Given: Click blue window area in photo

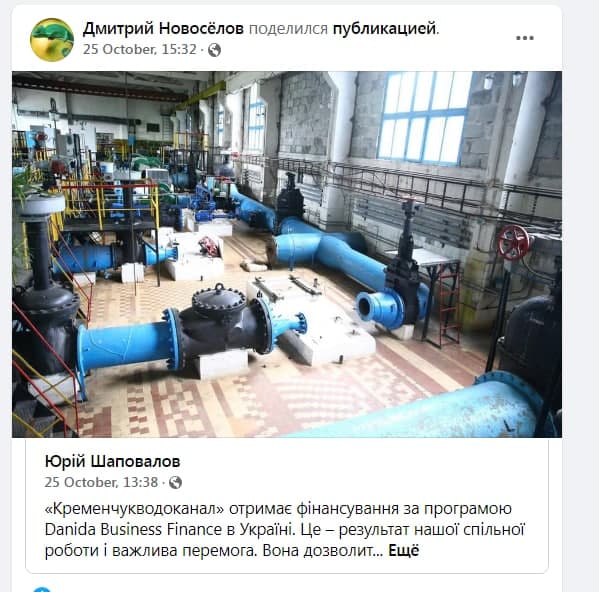Looking at the screenshot, I should coord(424,116).
